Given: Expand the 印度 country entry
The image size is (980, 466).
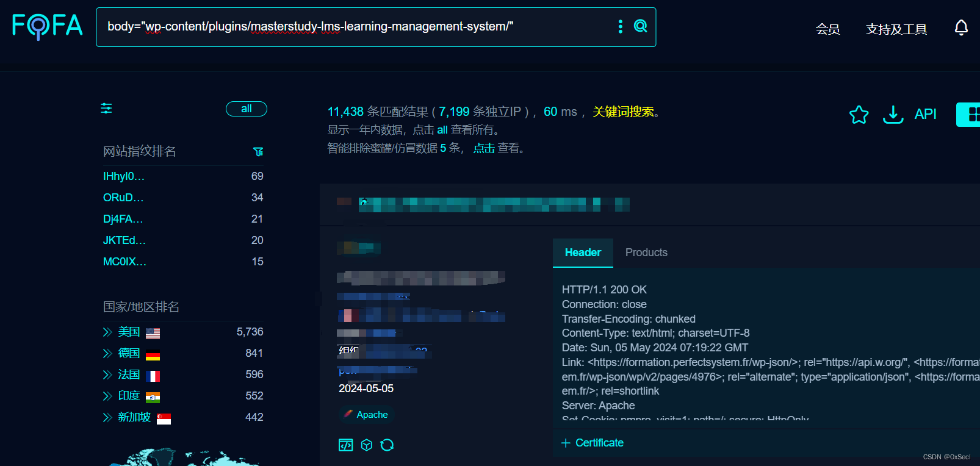Looking at the screenshot, I should pyautogui.click(x=107, y=396).
